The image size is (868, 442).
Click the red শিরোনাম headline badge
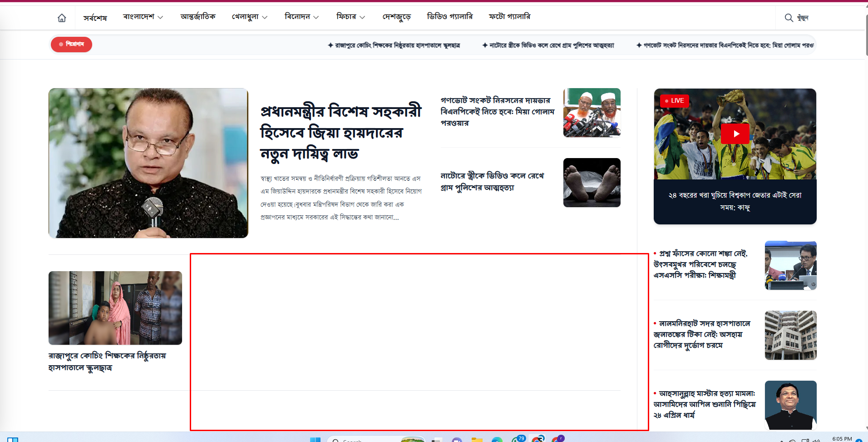coord(71,45)
